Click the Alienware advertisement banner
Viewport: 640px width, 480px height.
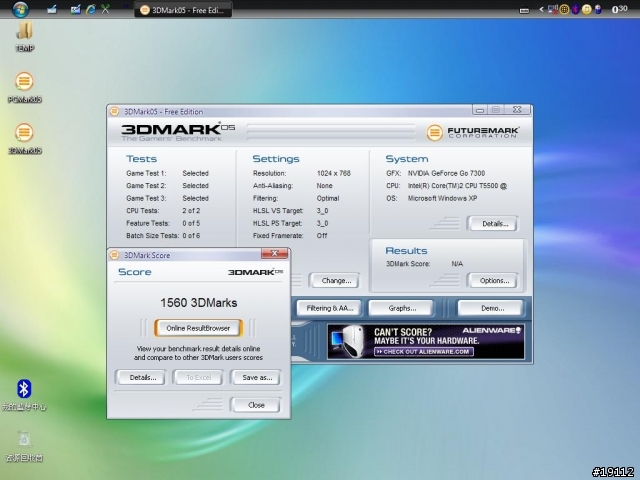tap(426, 342)
